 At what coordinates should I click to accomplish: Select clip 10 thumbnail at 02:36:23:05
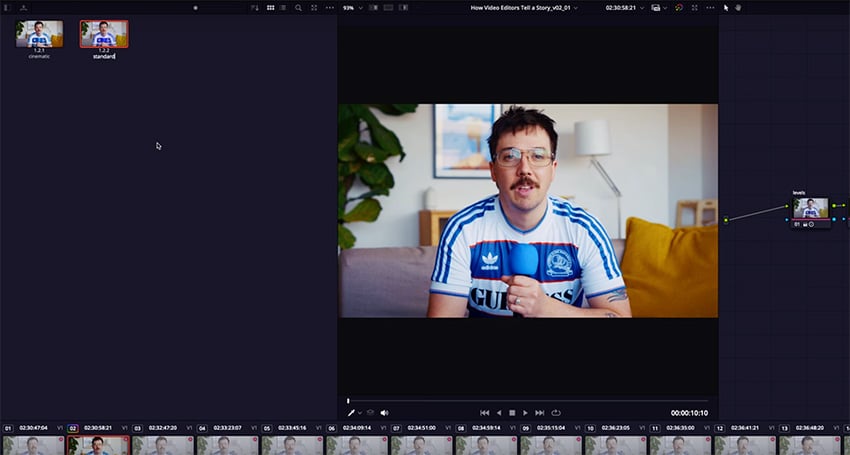coord(616,445)
